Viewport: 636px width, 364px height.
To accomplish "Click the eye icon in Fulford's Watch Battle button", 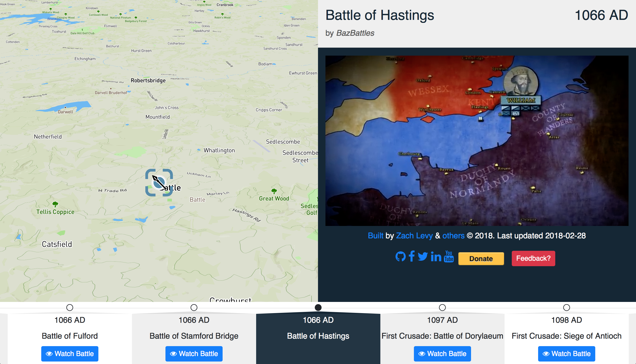I will point(49,354).
